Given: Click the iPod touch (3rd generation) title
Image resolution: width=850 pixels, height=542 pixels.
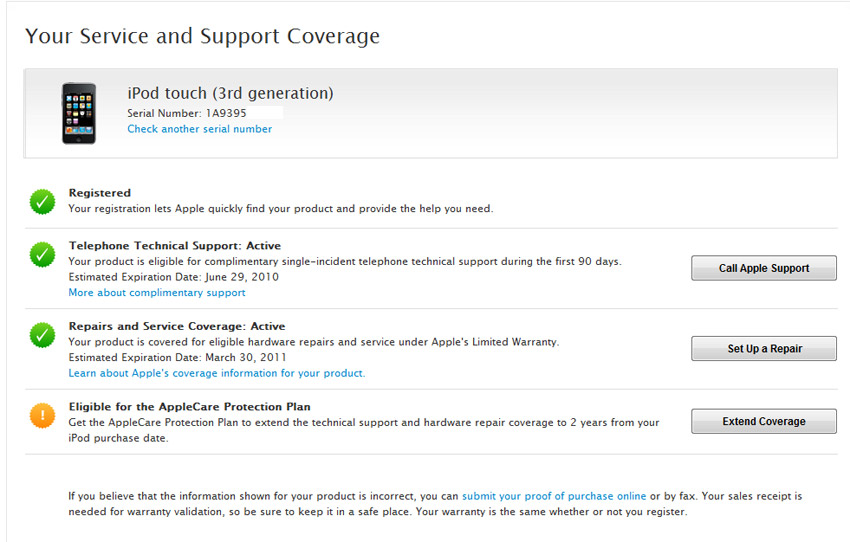Looking at the screenshot, I should tap(230, 93).
